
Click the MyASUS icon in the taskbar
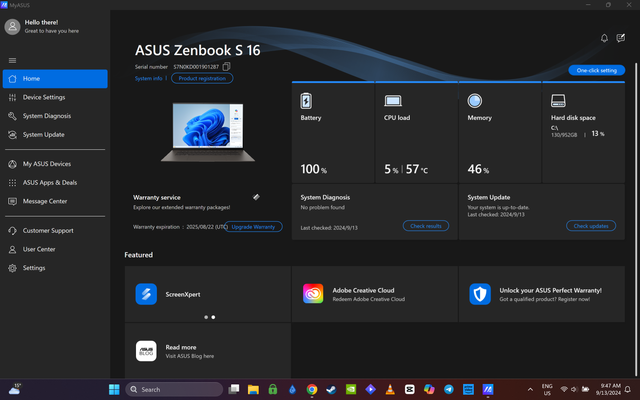(x=488, y=389)
